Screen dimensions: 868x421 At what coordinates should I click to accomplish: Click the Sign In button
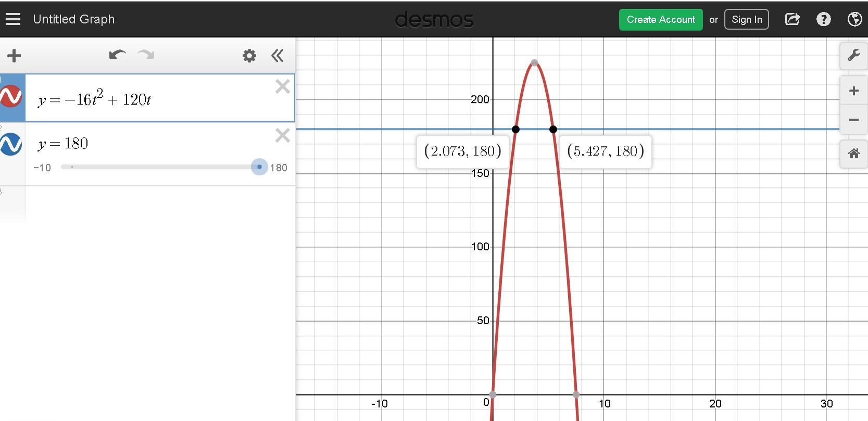click(x=747, y=19)
